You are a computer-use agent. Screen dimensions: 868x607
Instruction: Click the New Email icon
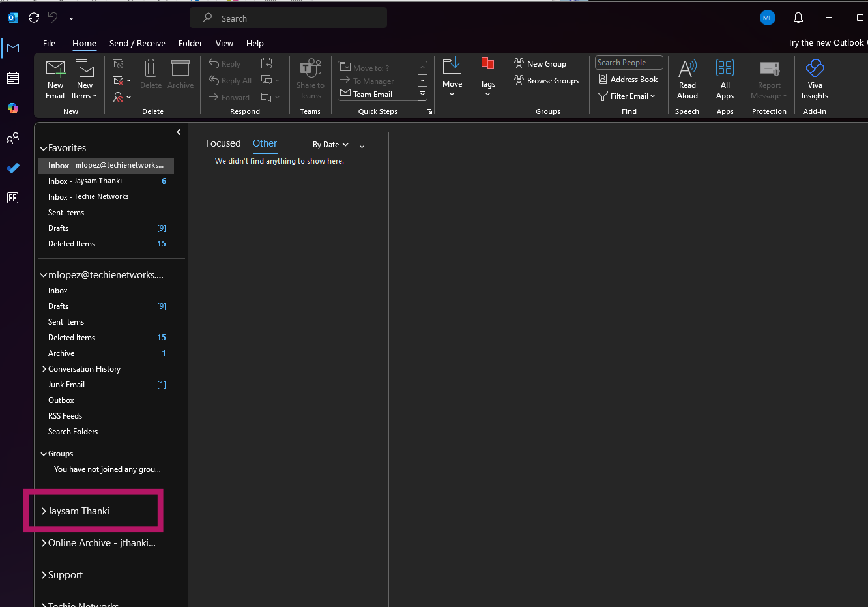[x=55, y=69]
